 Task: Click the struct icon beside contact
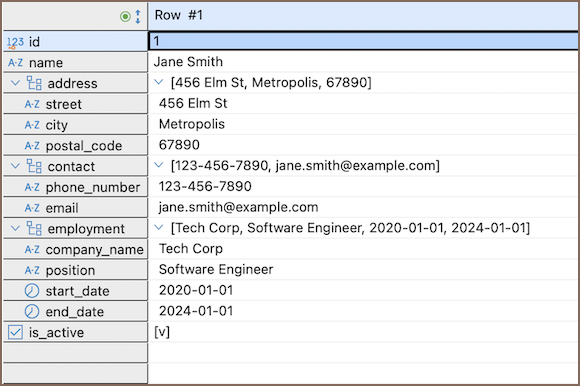pos(34,166)
